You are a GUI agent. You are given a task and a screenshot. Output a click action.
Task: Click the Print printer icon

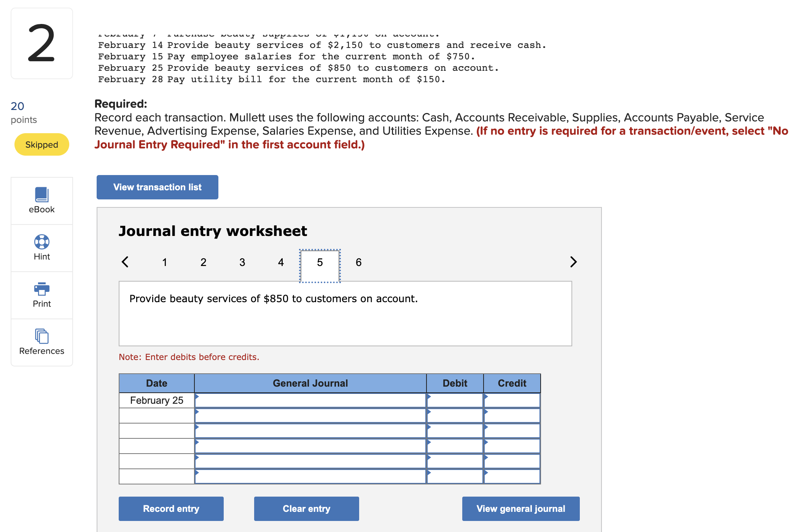pos(41,289)
